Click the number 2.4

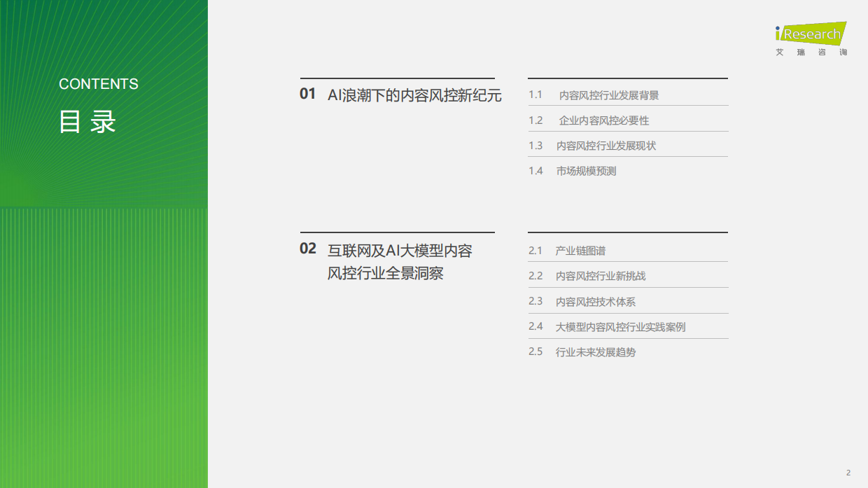click(x=535, y=326)
